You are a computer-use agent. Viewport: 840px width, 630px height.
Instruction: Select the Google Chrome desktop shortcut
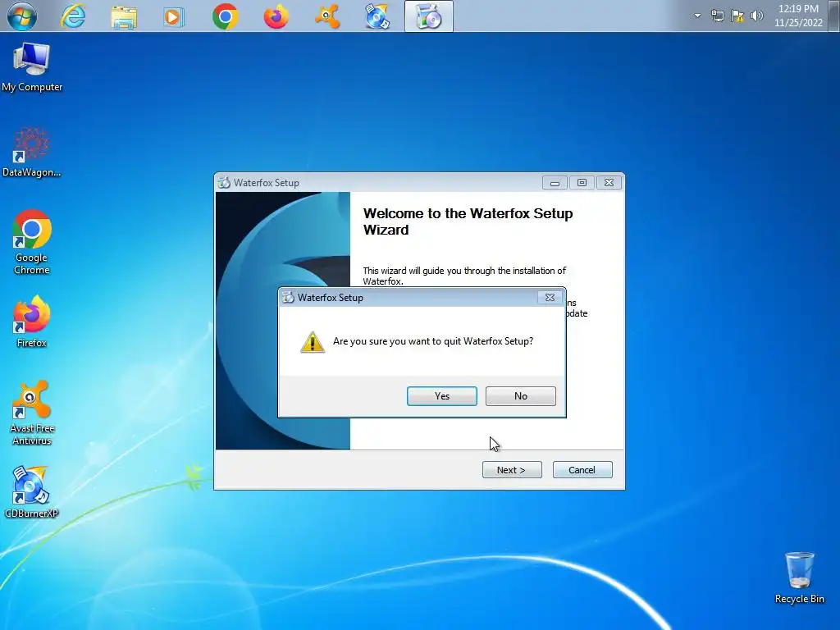point(32,242)
